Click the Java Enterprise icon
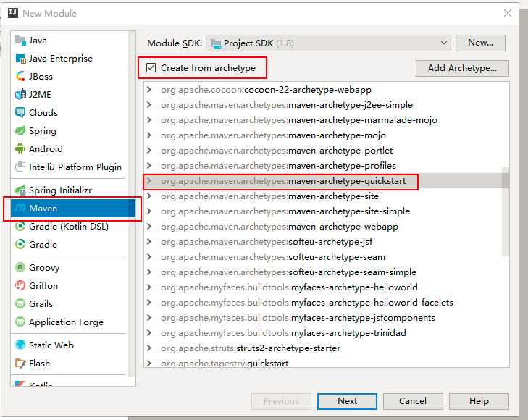 point(20,59)
